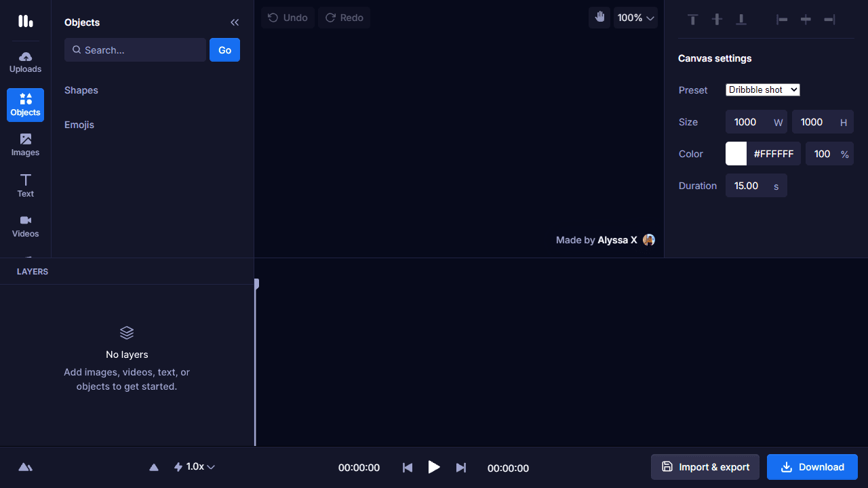Open the Dribbble shot preset dropdown
The height and width of the screenshot is (488, 868).
pyautogui.click(x=763, y=90)
